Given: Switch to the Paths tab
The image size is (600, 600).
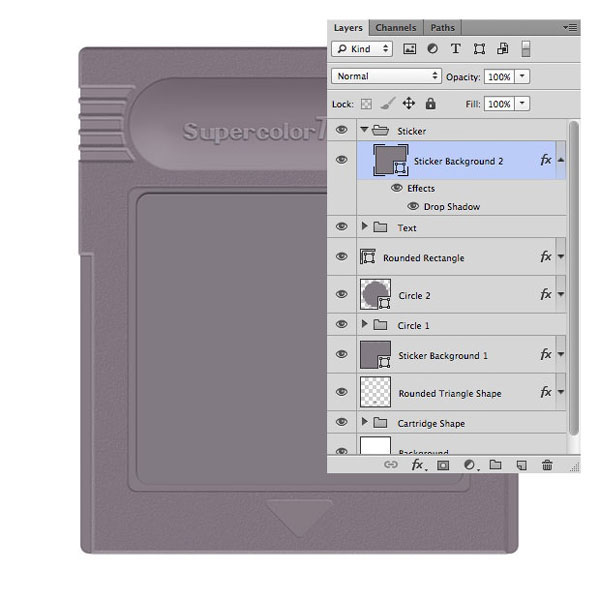Looking at the screenshot, I should [x=442, y=28].
